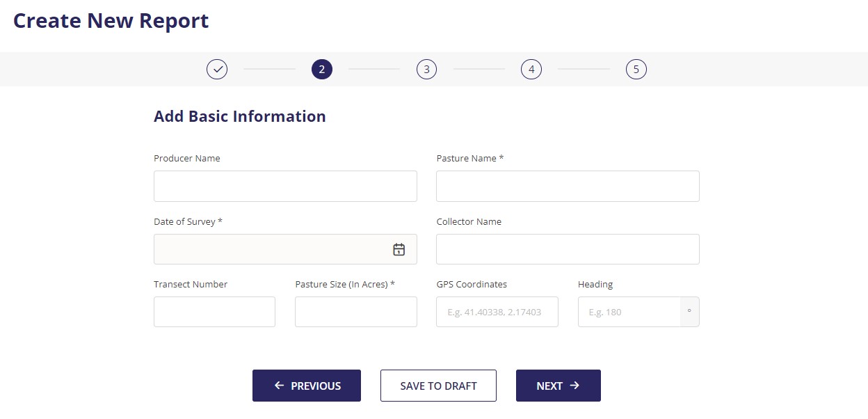Focus the Producer Name text box
Viewport: 868px width, 419px height.
[x=285, y=187]
